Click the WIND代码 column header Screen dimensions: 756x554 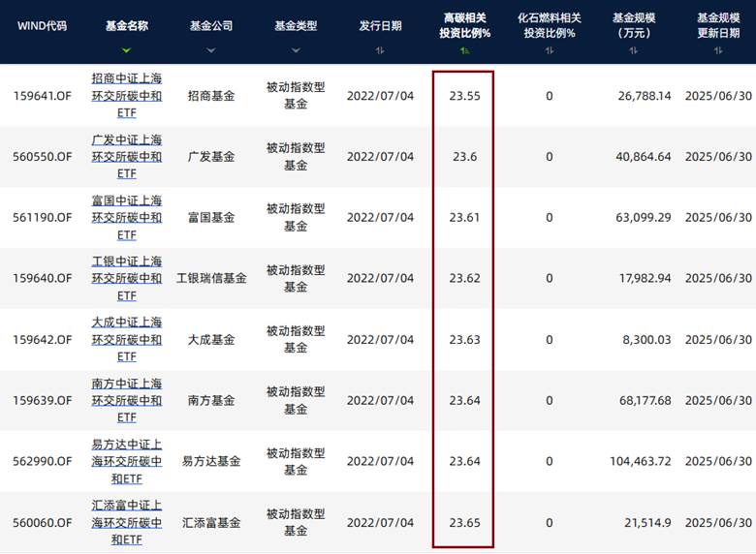tap(42, 26)
